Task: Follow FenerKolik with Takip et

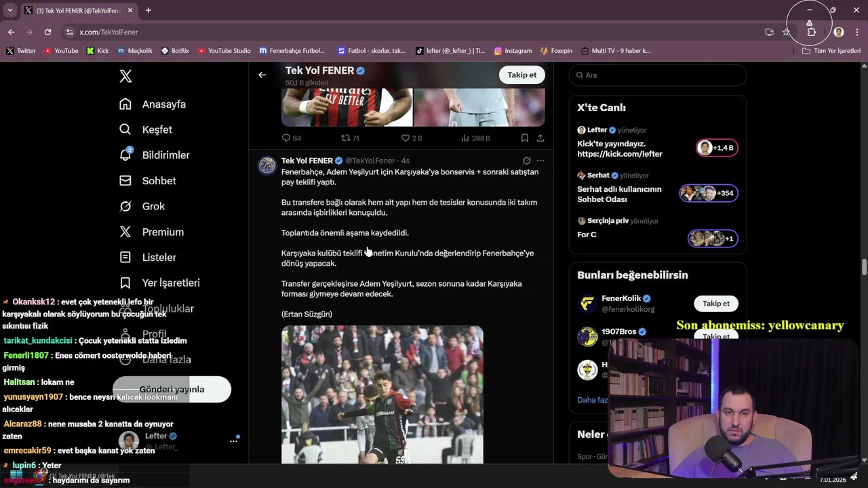Action: (x=716, y=304)
